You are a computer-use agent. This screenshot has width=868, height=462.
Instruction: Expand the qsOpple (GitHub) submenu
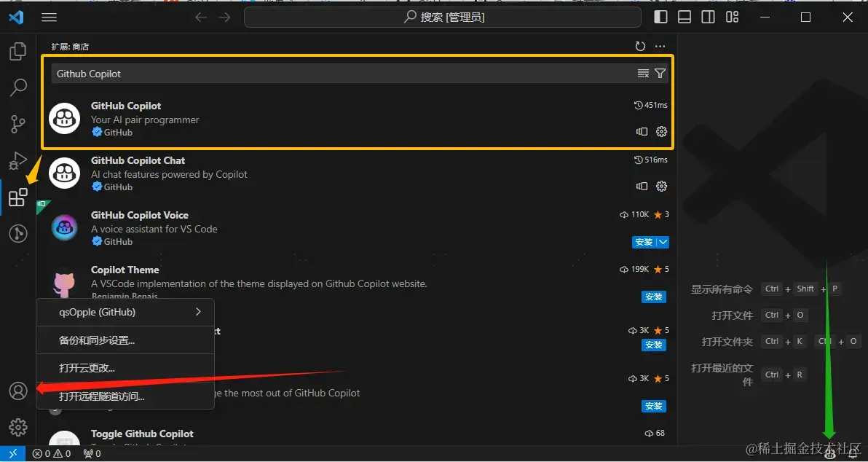pos(125,312)
